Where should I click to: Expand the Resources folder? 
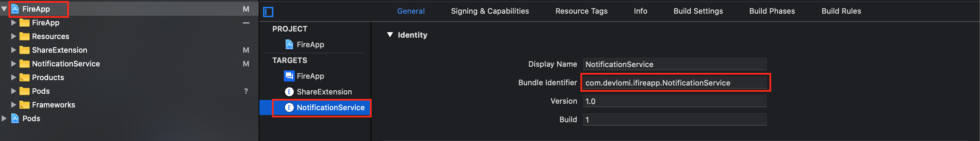(x=13, y=36)
